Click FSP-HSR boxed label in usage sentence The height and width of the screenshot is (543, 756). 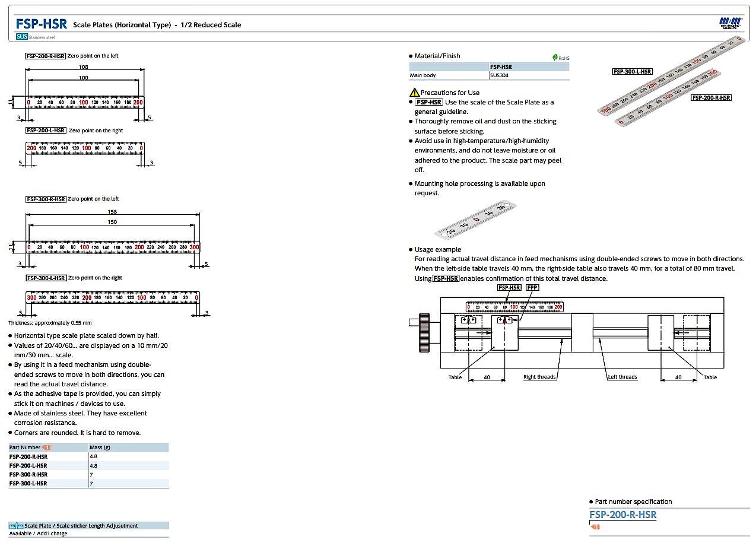pos(446,278)
